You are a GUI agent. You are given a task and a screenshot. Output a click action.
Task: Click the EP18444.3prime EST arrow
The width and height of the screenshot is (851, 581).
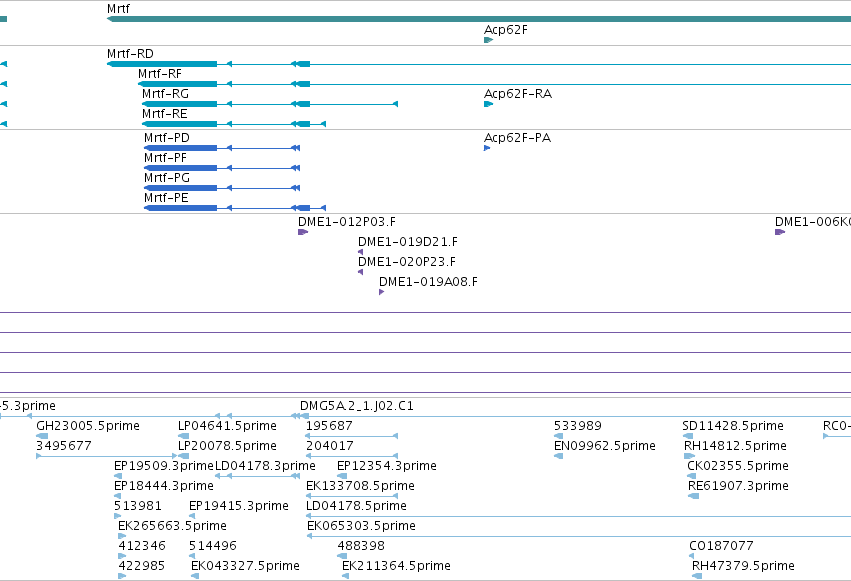[x=117, y=496]
